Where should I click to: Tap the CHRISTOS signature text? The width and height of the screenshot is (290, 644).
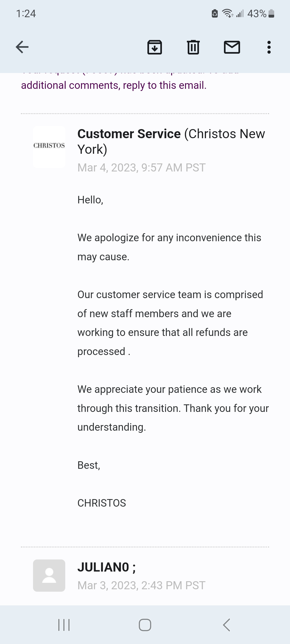(102, 503)
